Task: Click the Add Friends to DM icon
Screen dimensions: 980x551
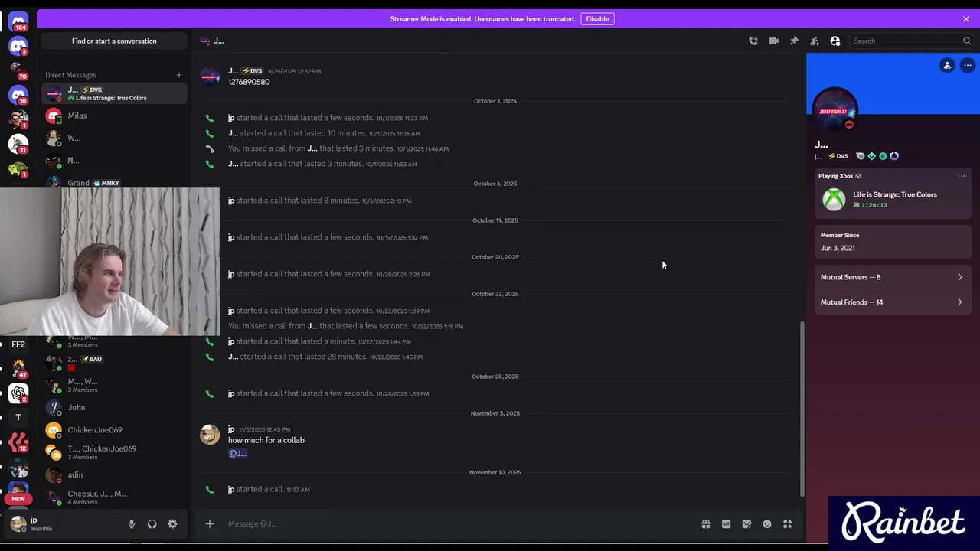Action: [x=815, y=41]
